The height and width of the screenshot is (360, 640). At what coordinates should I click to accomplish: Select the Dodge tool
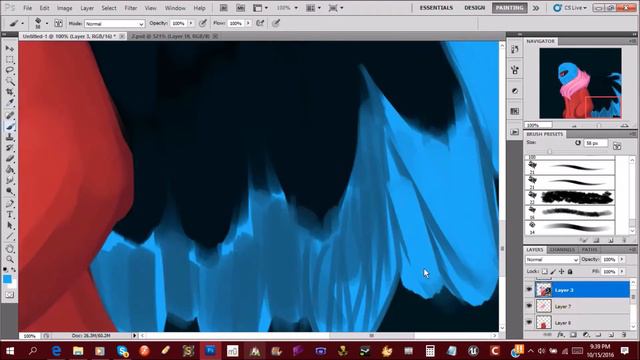coord(9,191)
